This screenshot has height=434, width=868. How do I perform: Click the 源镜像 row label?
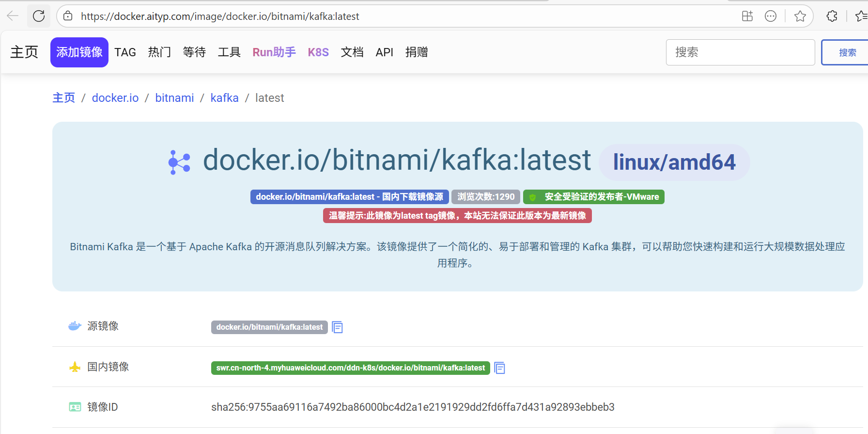[x=103, y=326]
